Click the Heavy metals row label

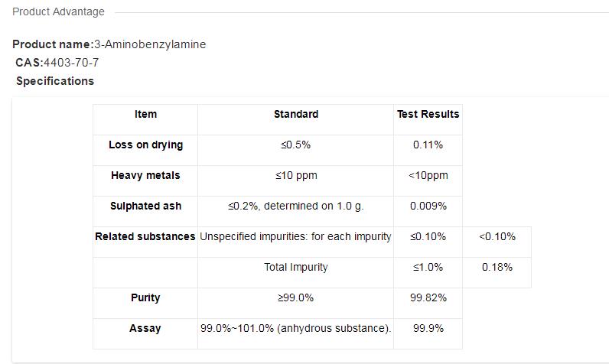point(145,175)
